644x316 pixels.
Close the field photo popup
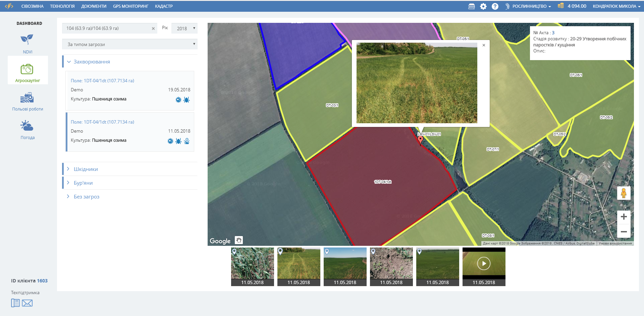pos(484,45)
